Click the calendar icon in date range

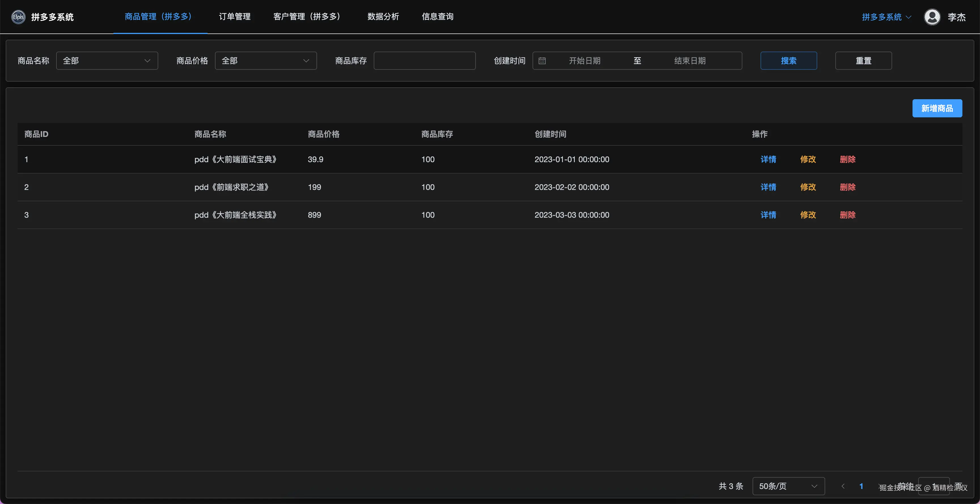pos(542,61)
